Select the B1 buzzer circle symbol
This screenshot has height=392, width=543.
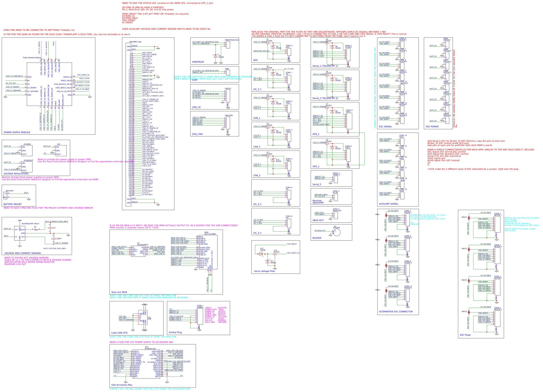337,232
